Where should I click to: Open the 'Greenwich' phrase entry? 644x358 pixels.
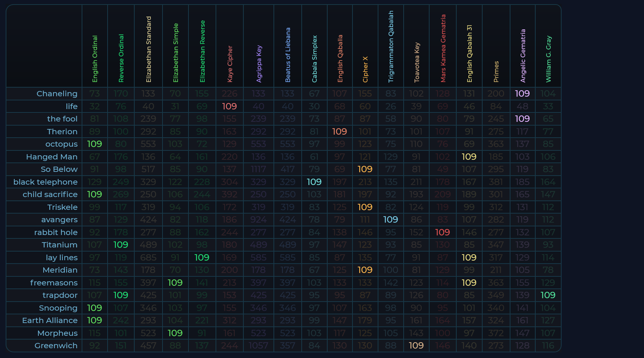tap(56, 346)
